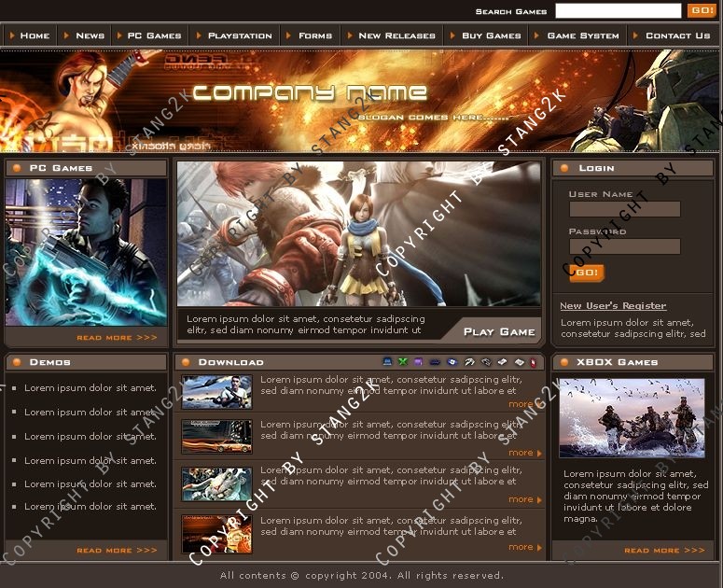Click the orange bullet icon beside PC Games heading
This screenshot has height=588, width=723.
[x=18, y=168]
